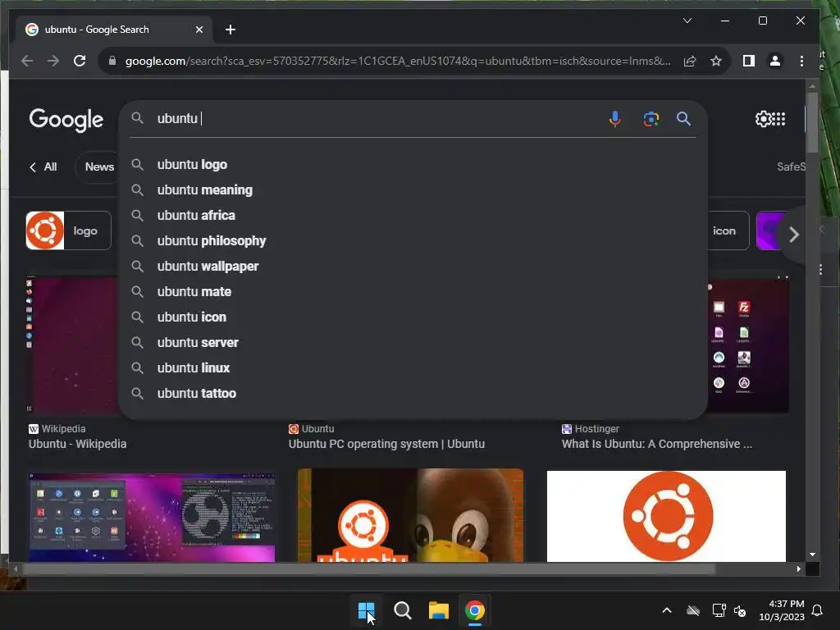Choose the 'ubuntu africa' suggestion
The width and height of the screenshot is (840, 630).
coord(413,216)
